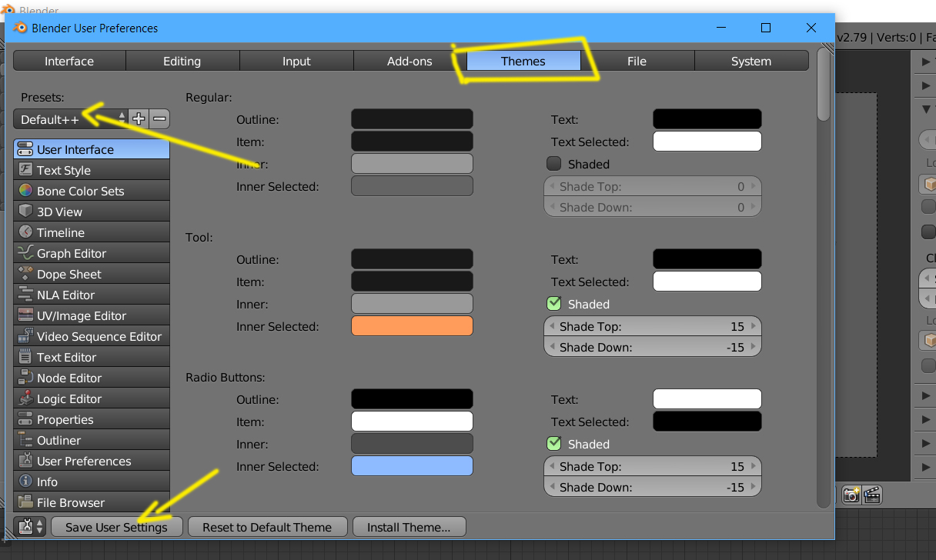Open Outliner theme section
Screen dimensions: 936x560
[92, 440]
